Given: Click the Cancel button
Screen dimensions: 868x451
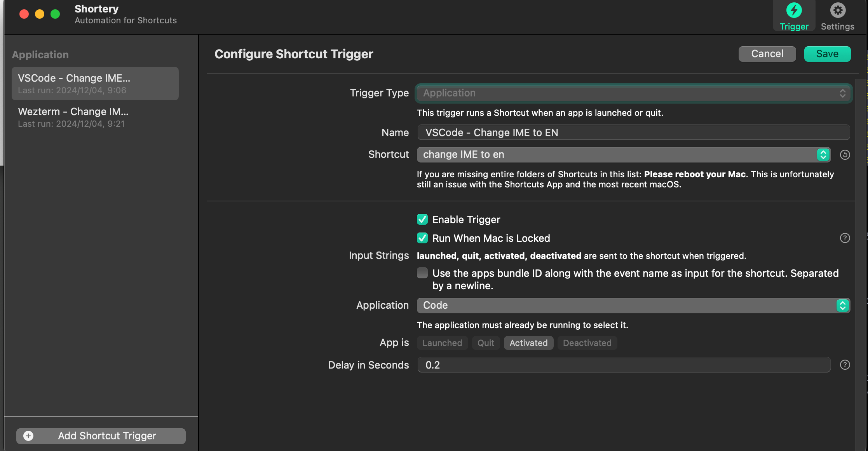Looking at the screenshot, I should (767, 54).
